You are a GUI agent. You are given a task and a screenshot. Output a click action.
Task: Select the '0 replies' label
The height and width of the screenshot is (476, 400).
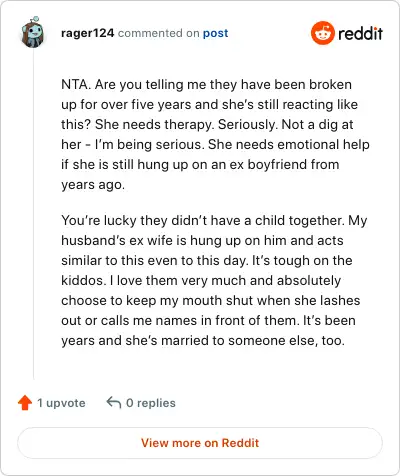click(x=151, y=403)
